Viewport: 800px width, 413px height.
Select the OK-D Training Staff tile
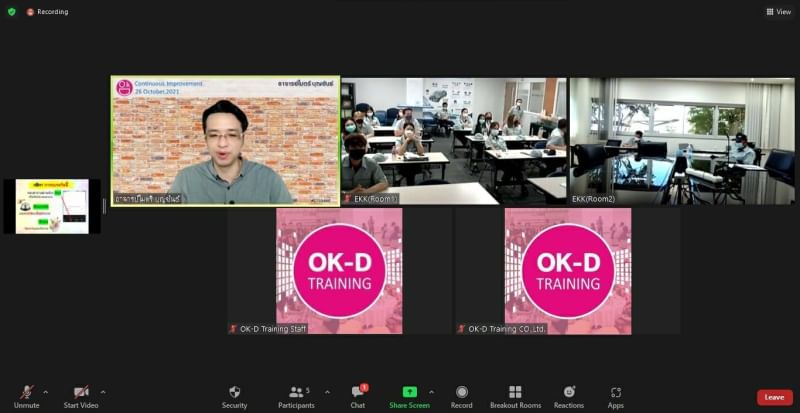(x=339, y=271)
